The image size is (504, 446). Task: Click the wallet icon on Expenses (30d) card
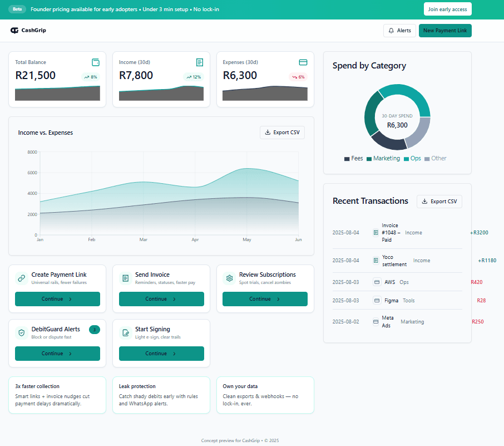(x=303, y=62)
